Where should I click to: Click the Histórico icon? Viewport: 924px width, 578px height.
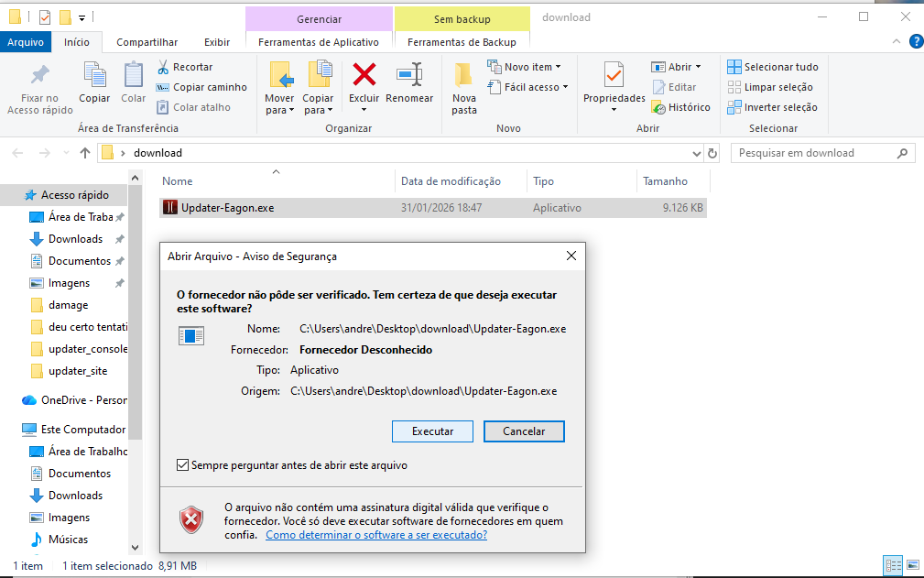point(658,107)
